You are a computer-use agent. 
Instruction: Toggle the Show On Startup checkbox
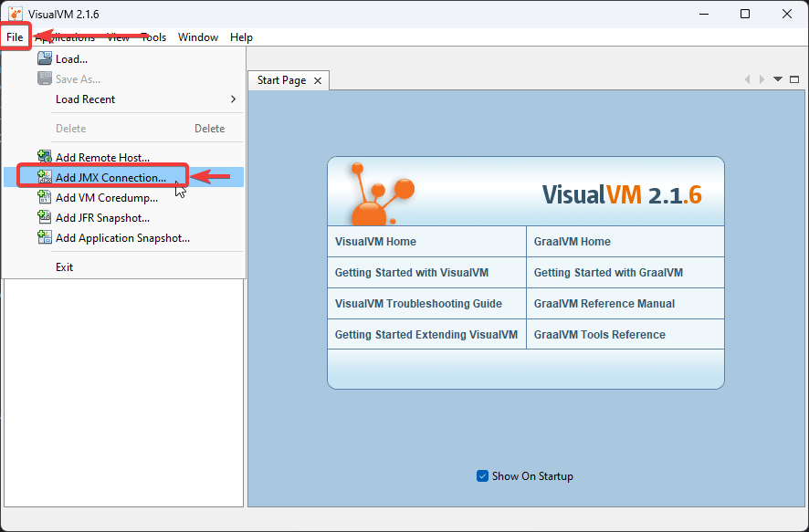click(x=482, y=475)
